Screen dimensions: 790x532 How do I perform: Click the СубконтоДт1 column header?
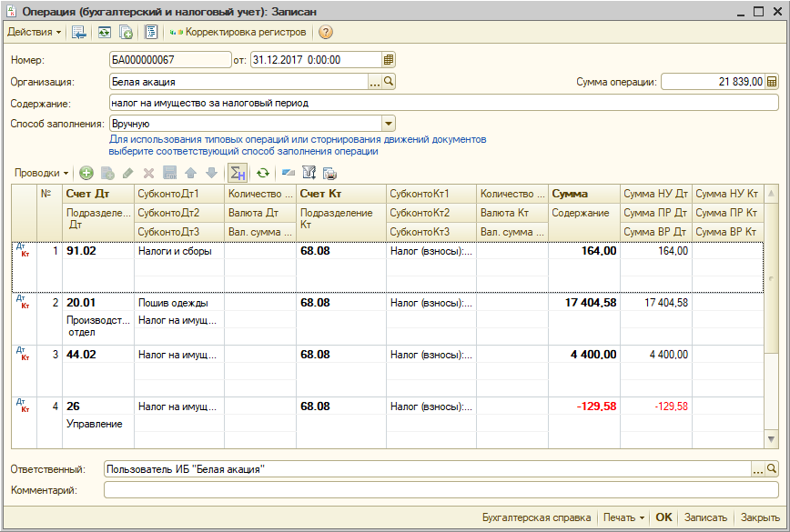179,194
